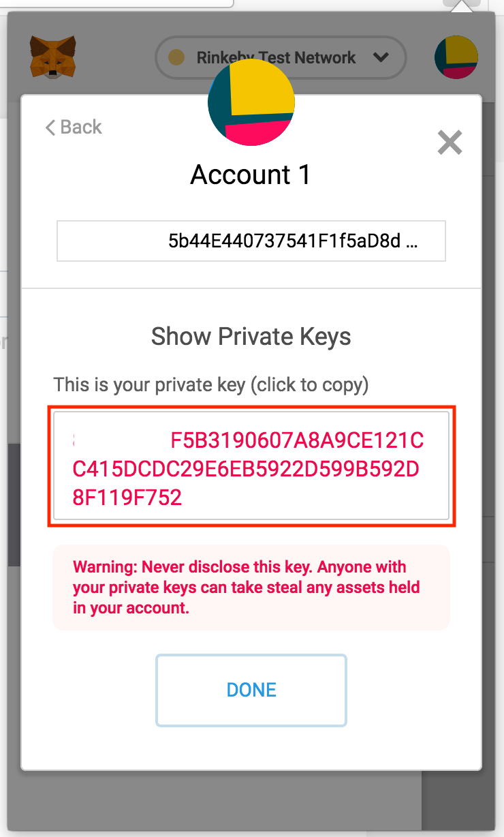This screenshot has height=837, width=504.
Task: Copy the private key by clicking it
Action: pos(251,466)
